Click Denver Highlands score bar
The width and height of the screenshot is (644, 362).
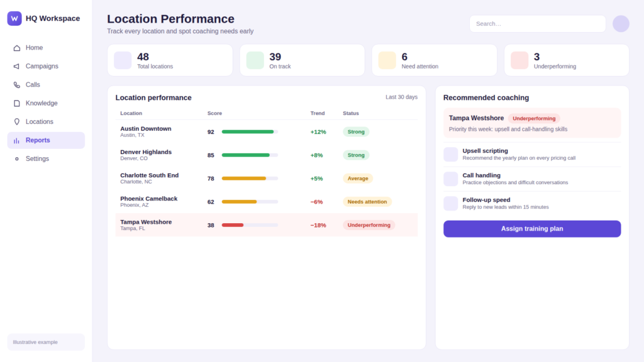250,155
